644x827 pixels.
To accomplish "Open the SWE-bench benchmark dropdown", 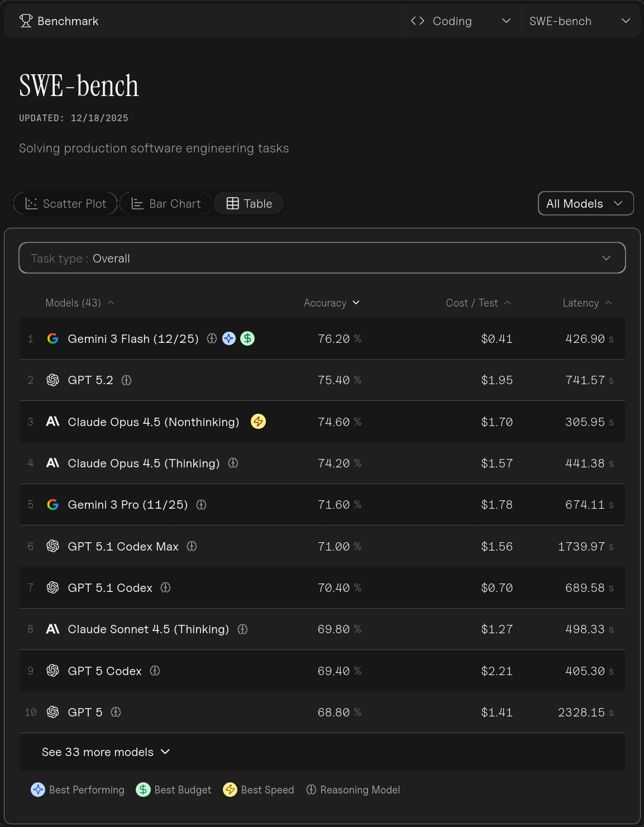I will tap(580, 21).
